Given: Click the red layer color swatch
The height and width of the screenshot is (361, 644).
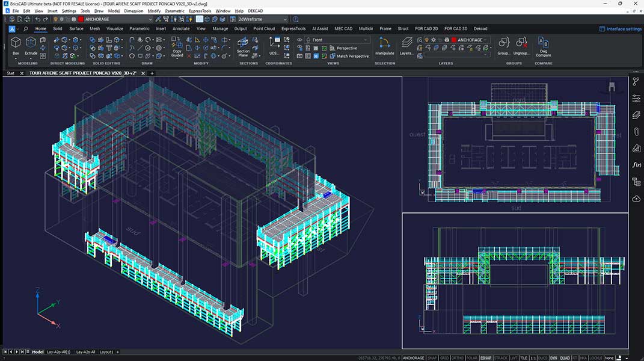Looking at the screenshot, I should [453, 40].
